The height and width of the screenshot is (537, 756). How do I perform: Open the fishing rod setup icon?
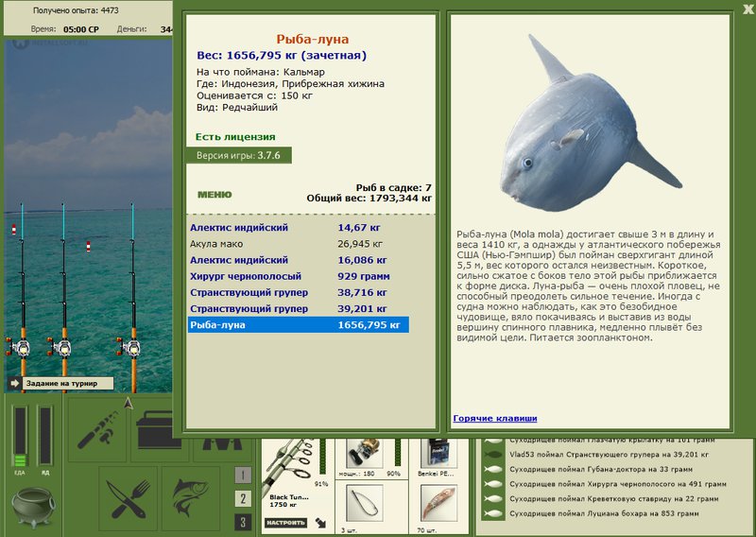pos(97,429)
